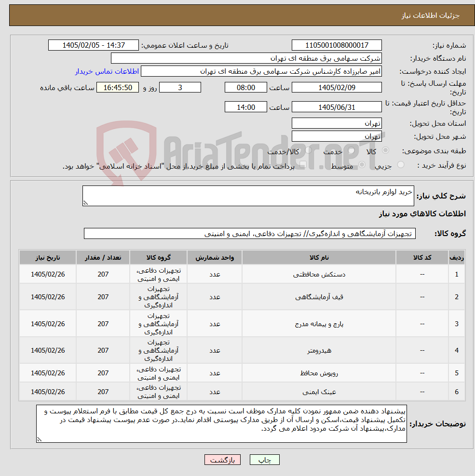Select the متوسط purchase type radio
The width and height of the screenshot is (475, 476).
(362, 165)
